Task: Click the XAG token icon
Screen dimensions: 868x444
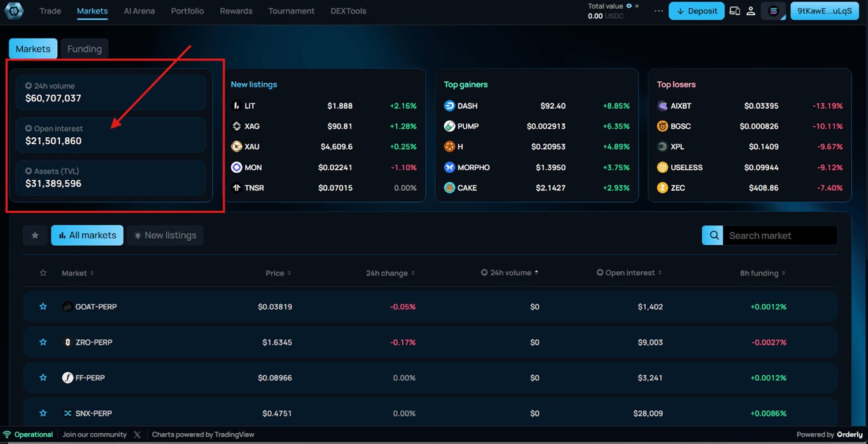Action: point(236,126)
